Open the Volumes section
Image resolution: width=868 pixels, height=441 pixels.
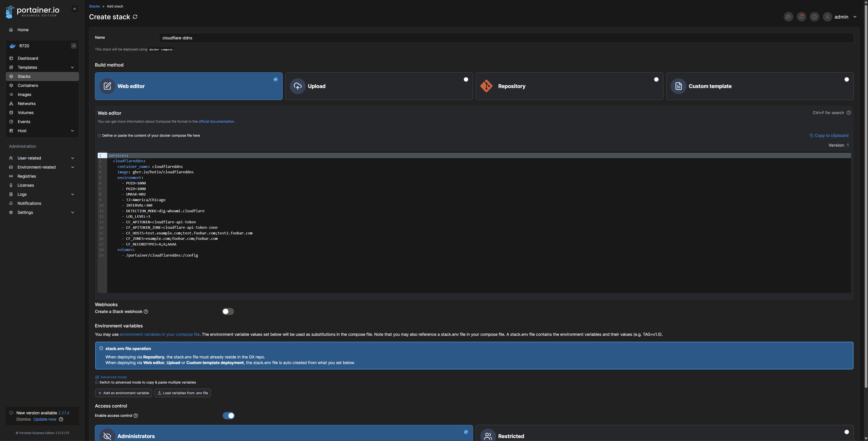[x=25, y=113]
